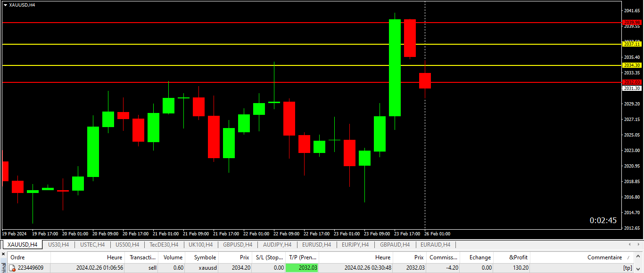Sort by the Transaction column header
The image size is (644, 273).
click(142, 257)
